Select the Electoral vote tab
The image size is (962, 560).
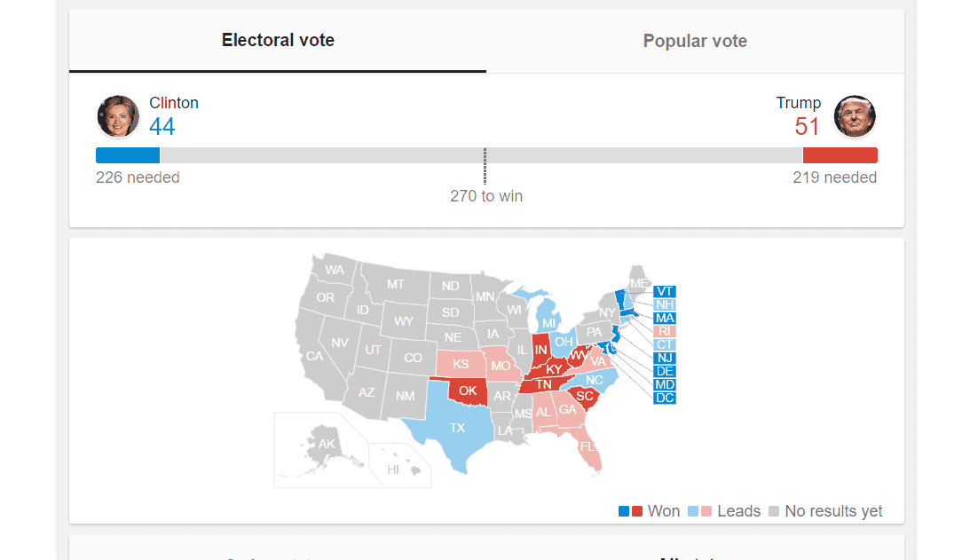(278, 41)
